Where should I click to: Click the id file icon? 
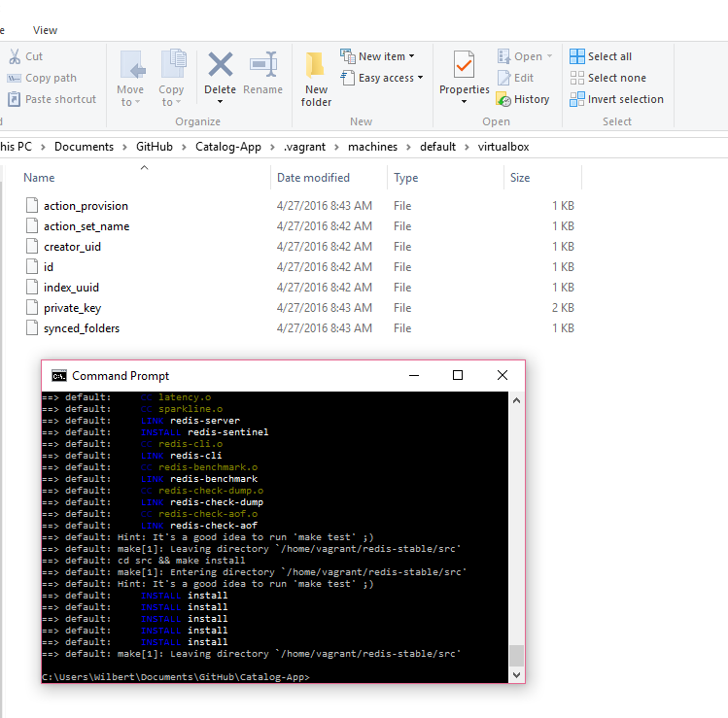click(x=32, y=266)
